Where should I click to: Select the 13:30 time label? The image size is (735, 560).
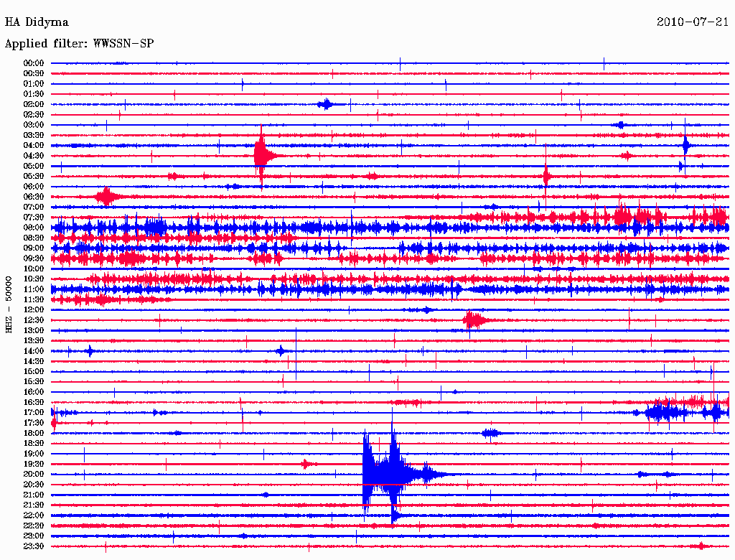click(33, 341)
